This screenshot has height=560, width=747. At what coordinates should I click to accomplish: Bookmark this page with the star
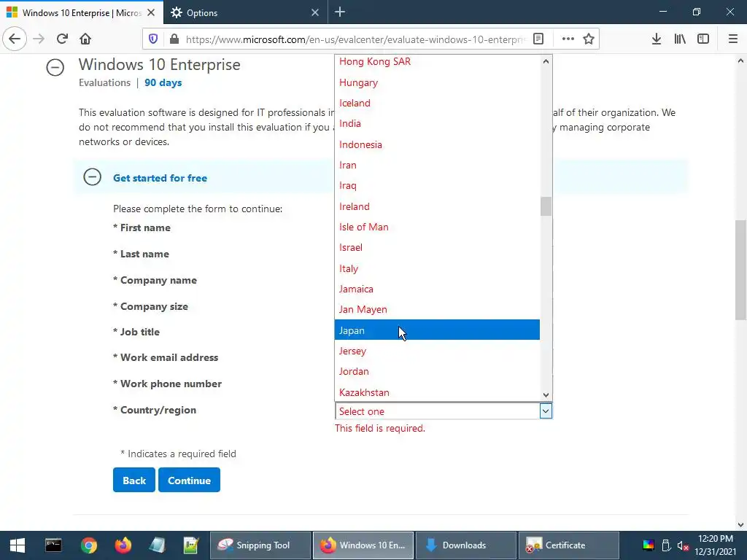[589, 39]
